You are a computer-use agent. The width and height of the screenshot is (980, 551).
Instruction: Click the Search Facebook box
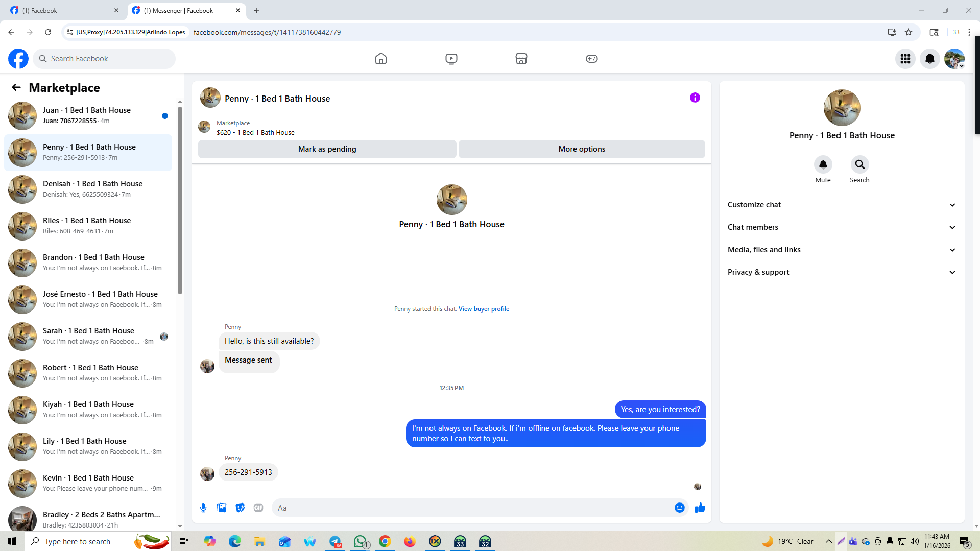(x=104, y=59)
